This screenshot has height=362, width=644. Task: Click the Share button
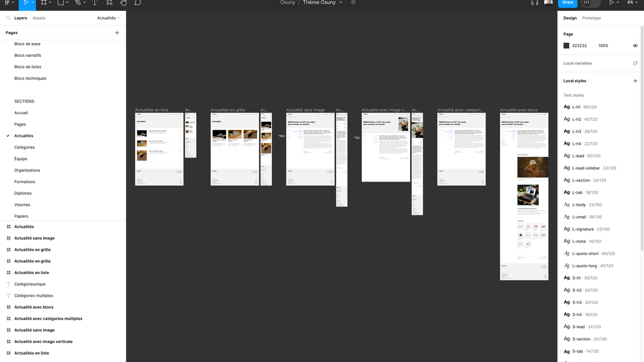[x=568, y=3]
